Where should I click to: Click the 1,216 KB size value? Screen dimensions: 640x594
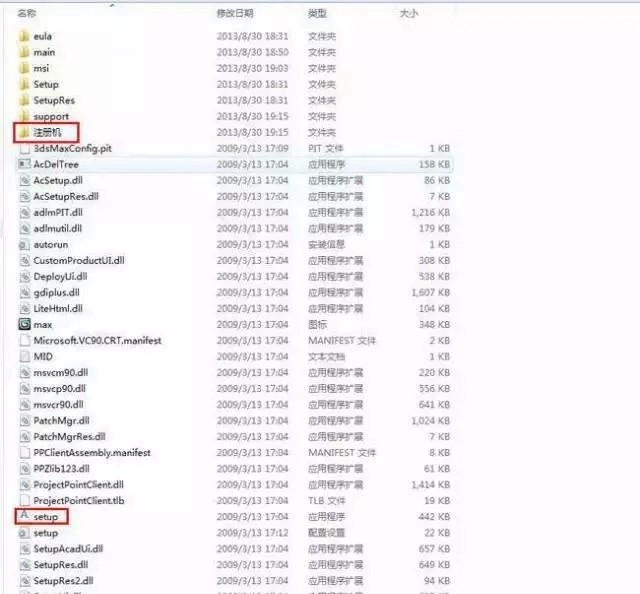[431, 213]
